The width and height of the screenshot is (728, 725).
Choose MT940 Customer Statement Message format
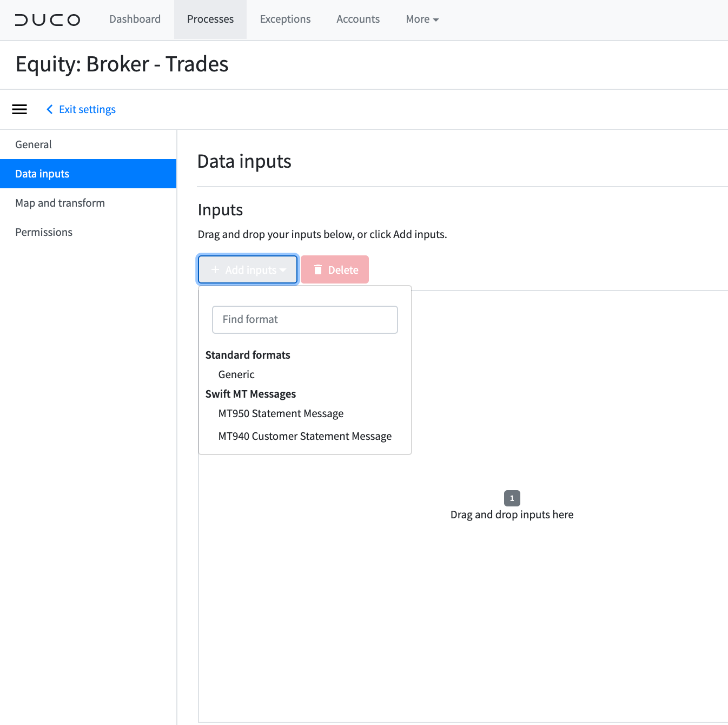(x=305, y=436)
